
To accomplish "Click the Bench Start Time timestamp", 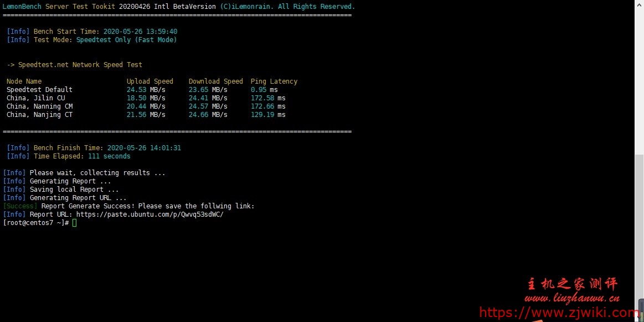I will (x=140, y=32).
